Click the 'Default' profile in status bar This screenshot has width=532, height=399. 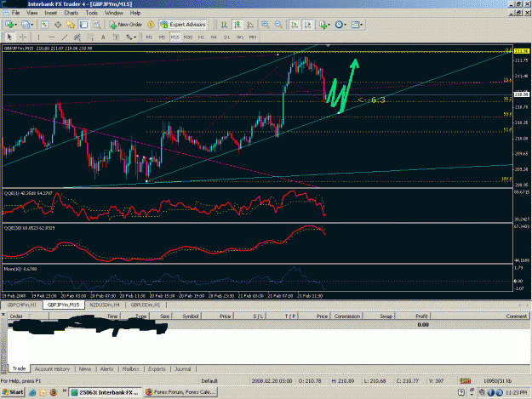(x=209, y=381)
